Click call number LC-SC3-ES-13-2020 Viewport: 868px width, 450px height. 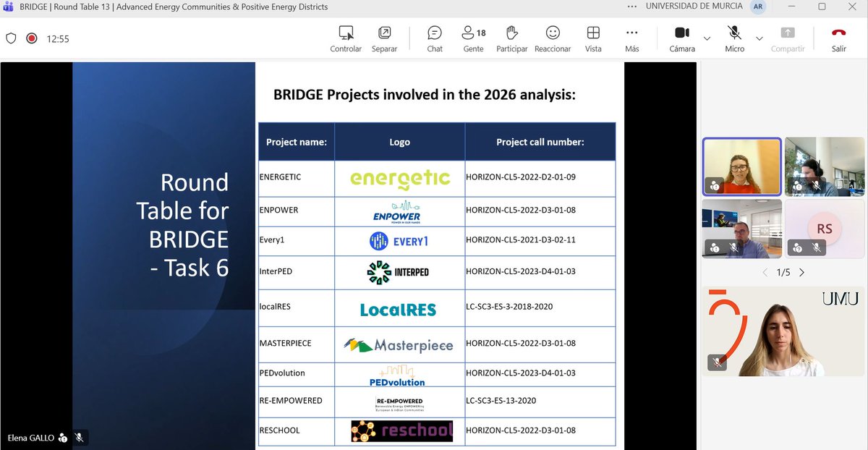pyautogui.click(x=501, y=400)
